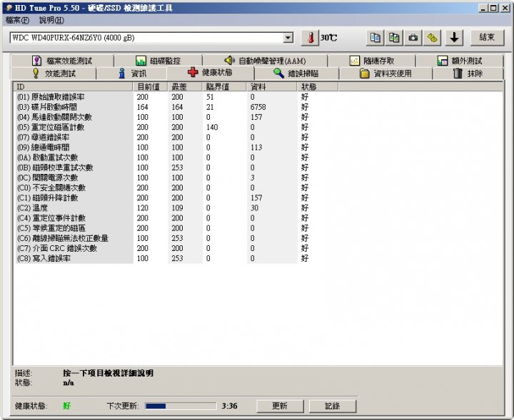This screenshot has height=420, width=514.
Task: Switch to the 磁碟監控 tab
Action: click(x=158, y=61)
